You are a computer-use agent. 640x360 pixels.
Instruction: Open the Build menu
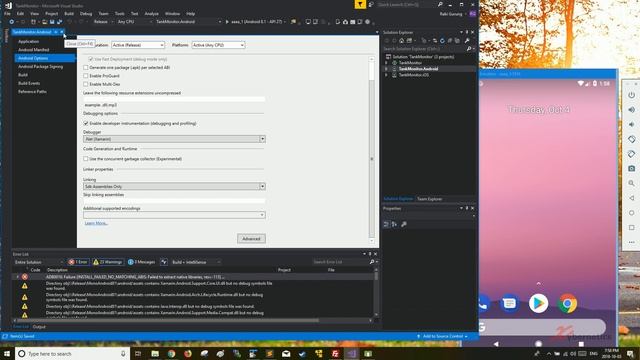click(x=69, y=13)
